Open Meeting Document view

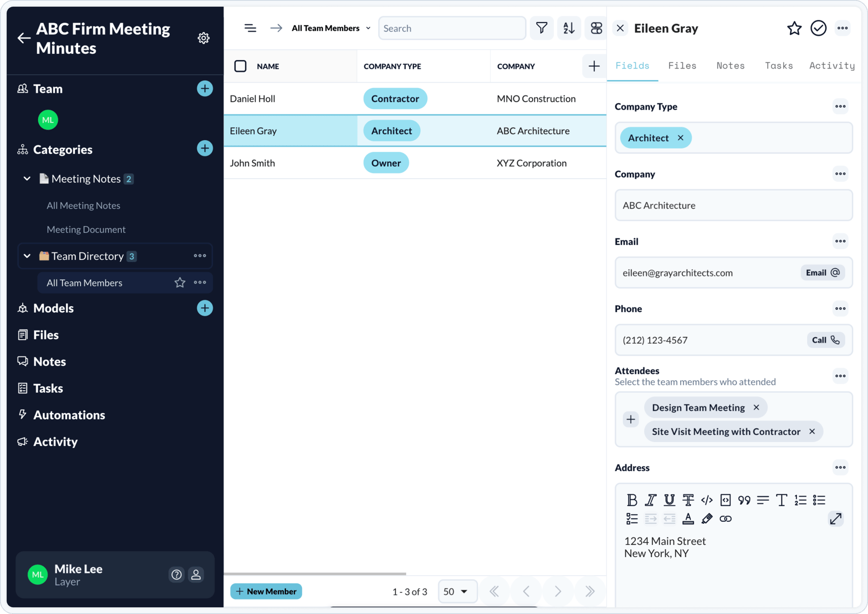[x=86, y=229]
